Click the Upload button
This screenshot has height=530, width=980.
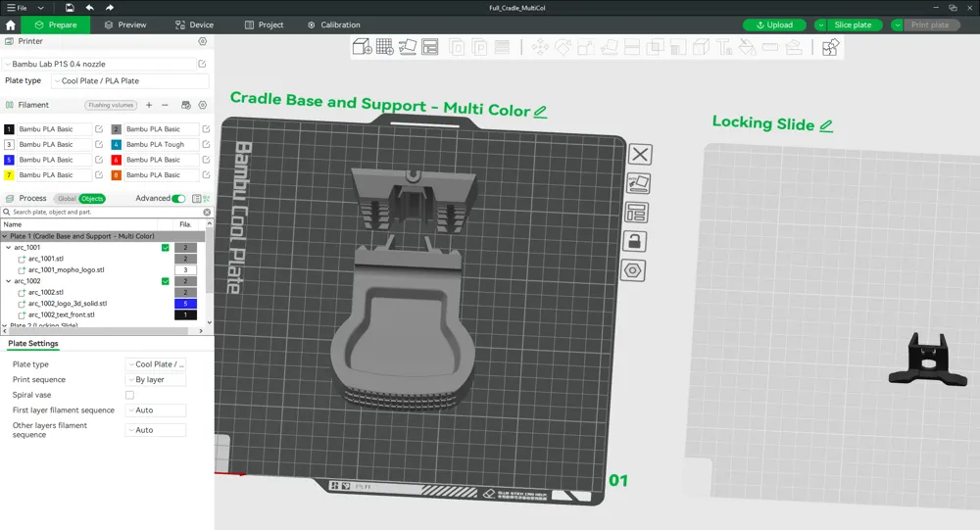tap(774, 25)
